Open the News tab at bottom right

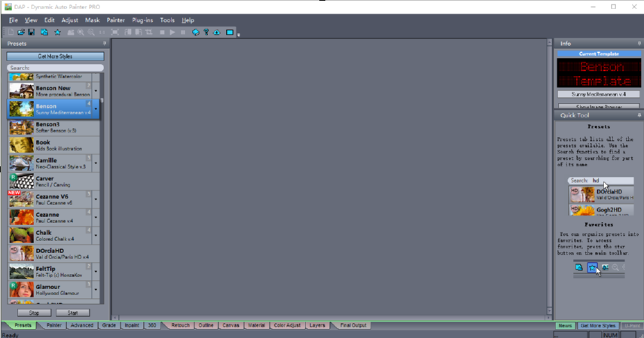point(565,326)
